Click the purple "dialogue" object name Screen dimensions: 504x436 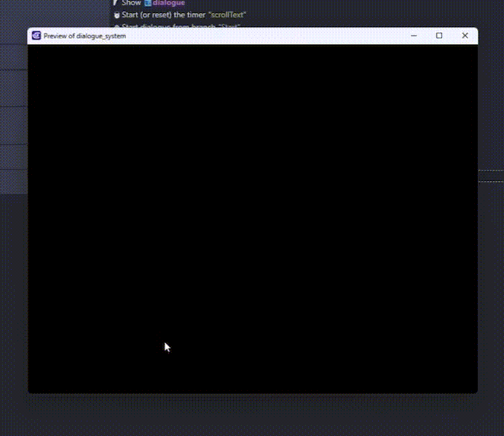tap(169, 3)
